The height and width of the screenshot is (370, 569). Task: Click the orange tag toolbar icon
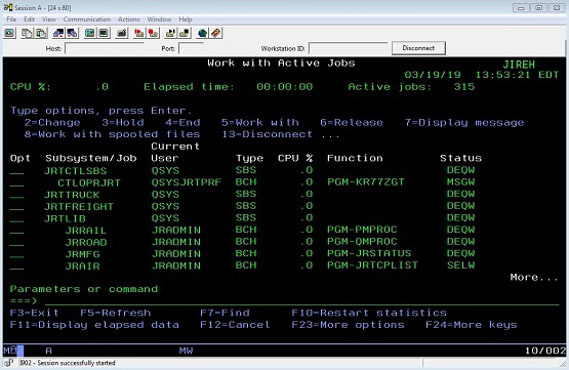pos(216,33)
